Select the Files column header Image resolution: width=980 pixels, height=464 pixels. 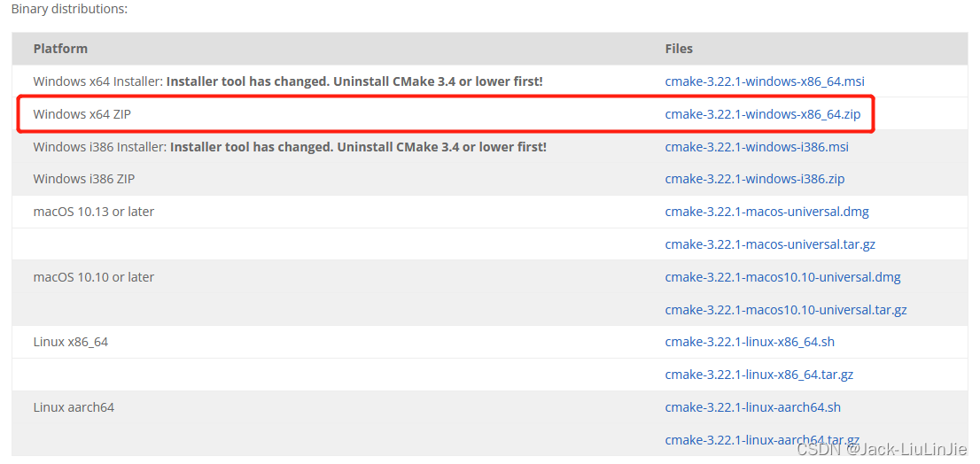pos(679,49)
